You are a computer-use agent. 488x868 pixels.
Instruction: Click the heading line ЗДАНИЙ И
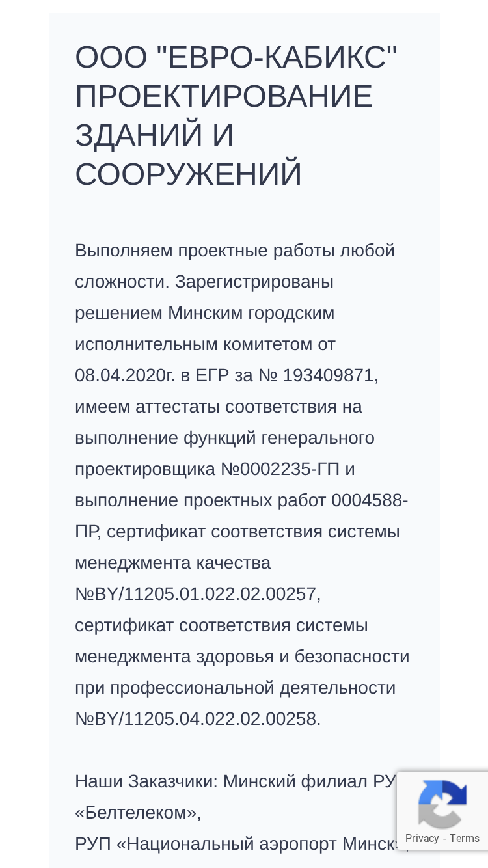(154, 136)
